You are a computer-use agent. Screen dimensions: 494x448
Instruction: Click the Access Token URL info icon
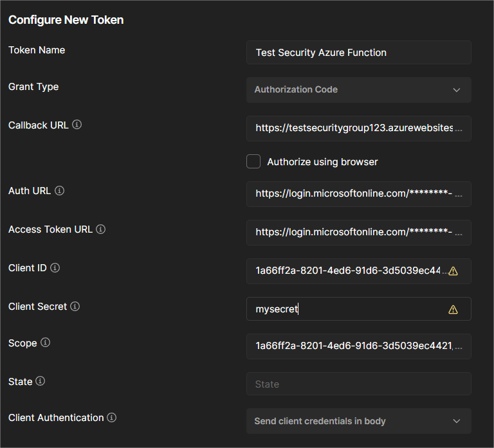(x=101, y=229)
